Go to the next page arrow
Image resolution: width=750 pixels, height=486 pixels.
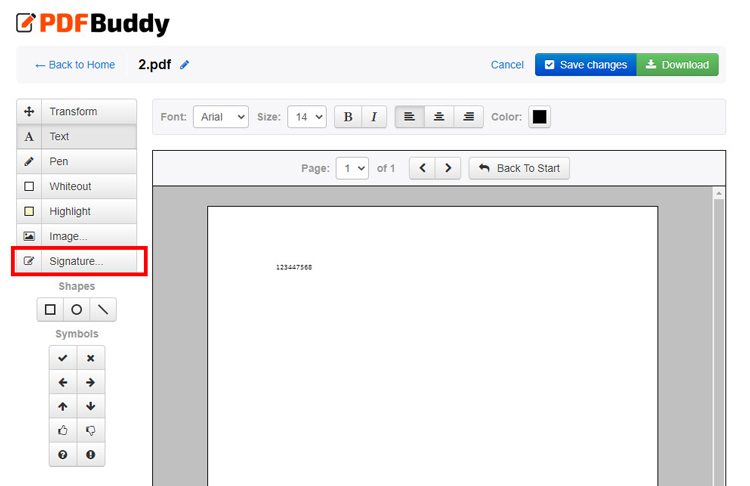(x=448, y=168)
